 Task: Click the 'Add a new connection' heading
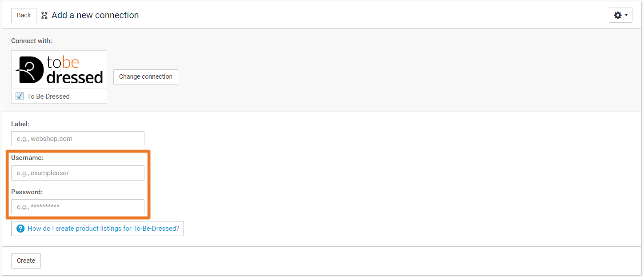95,15
